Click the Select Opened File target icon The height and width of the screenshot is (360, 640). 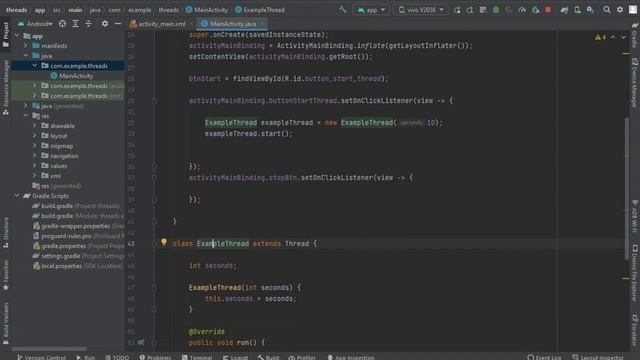pyautogui.click(x=62, y=24)
